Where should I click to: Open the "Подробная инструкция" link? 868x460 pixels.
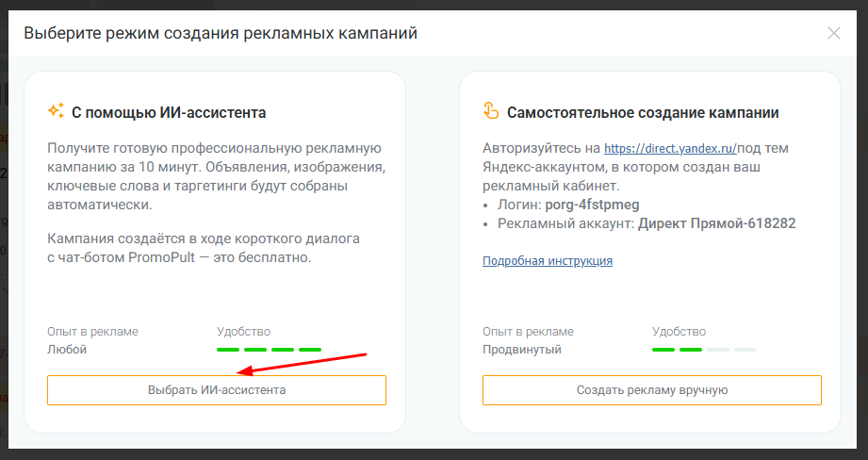point(547,260)
